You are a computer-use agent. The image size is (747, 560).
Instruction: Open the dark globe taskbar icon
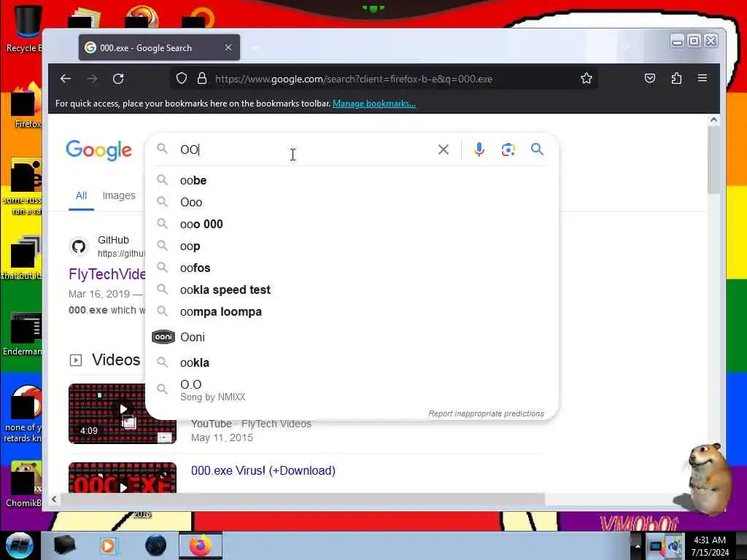point(156,545)
